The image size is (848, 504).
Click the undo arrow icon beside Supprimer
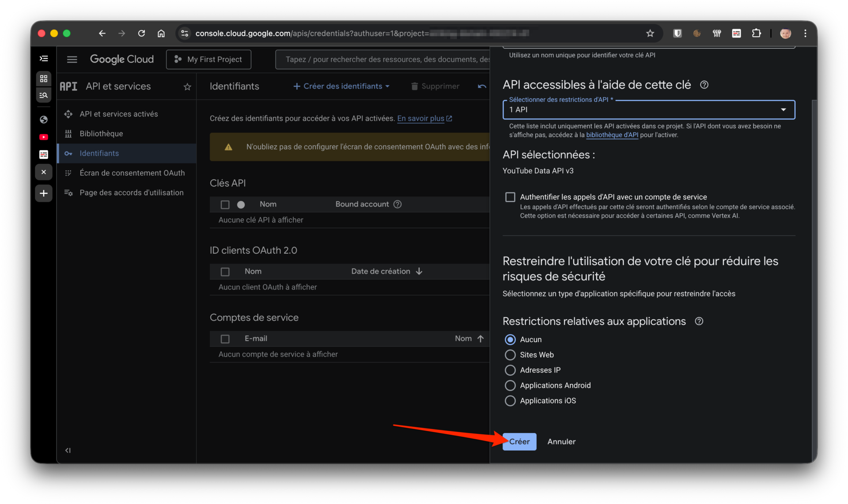[x=482, y=87]
